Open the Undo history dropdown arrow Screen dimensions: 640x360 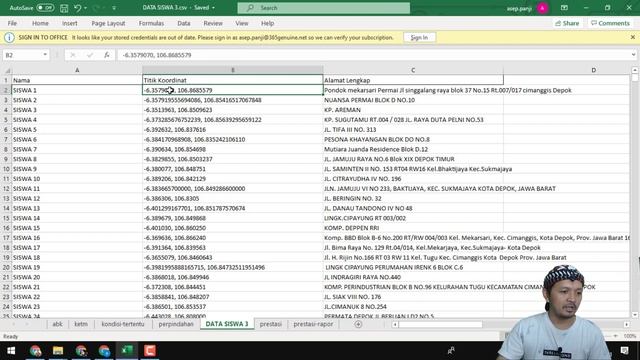coord(85,8)
